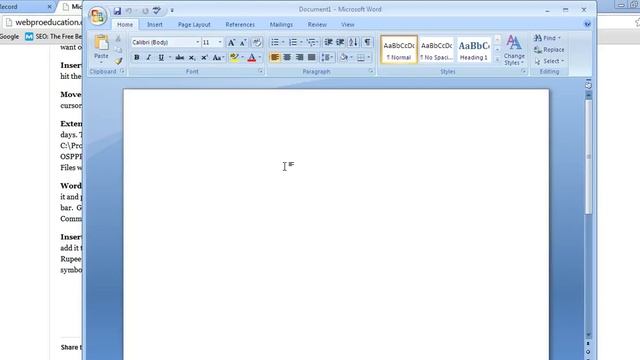This screenshot has height=360, width=640.
Task: Switch to Page Layout tab
Action: [194, 24]
